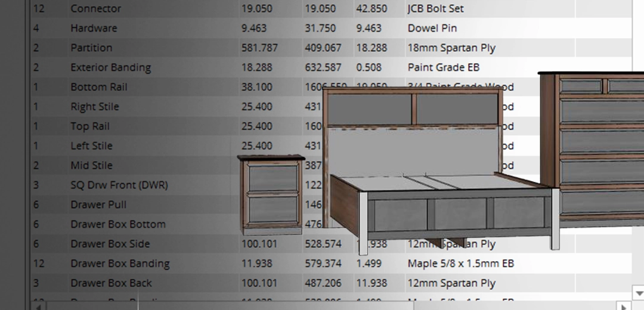Select the Connector row name
Screen dimensions: 644x310
pos(95,8)
